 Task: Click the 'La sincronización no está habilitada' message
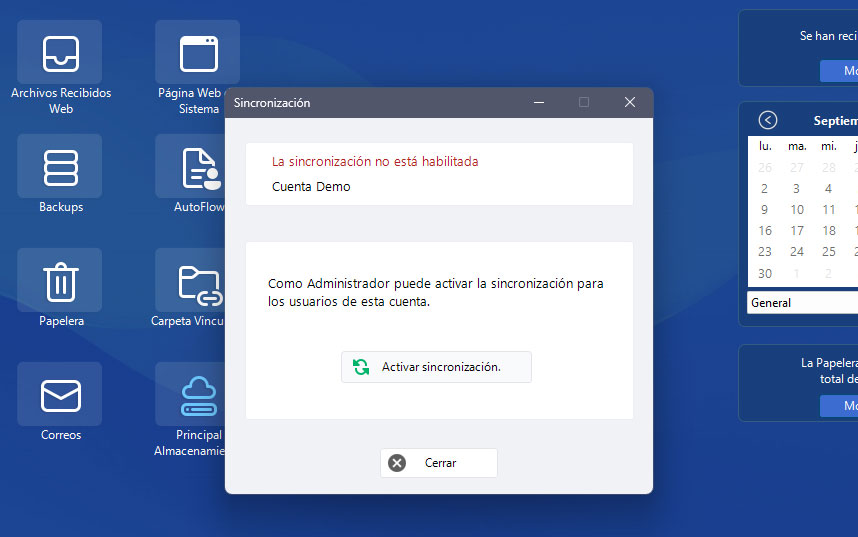[375, 161]
